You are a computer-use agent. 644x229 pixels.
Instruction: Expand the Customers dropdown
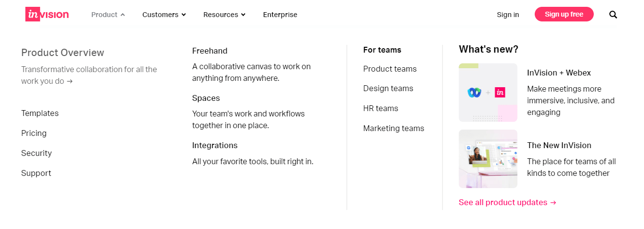point(164,15)
